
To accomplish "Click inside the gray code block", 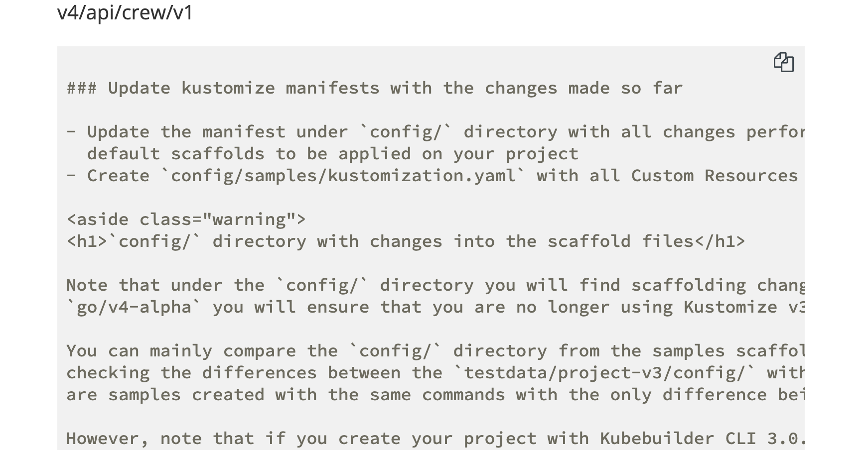I will pyautogui.click(x=399, y=249).
